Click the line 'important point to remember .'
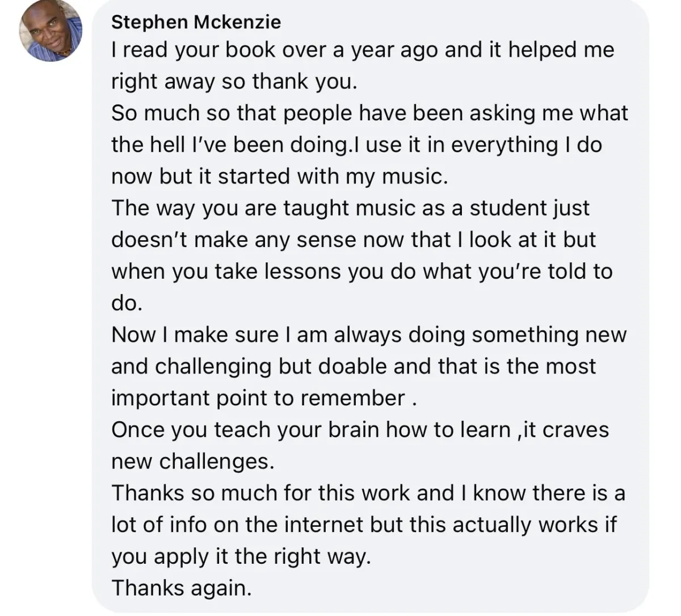Viewport: 681px width, 616px height. (x=264, y=398)
